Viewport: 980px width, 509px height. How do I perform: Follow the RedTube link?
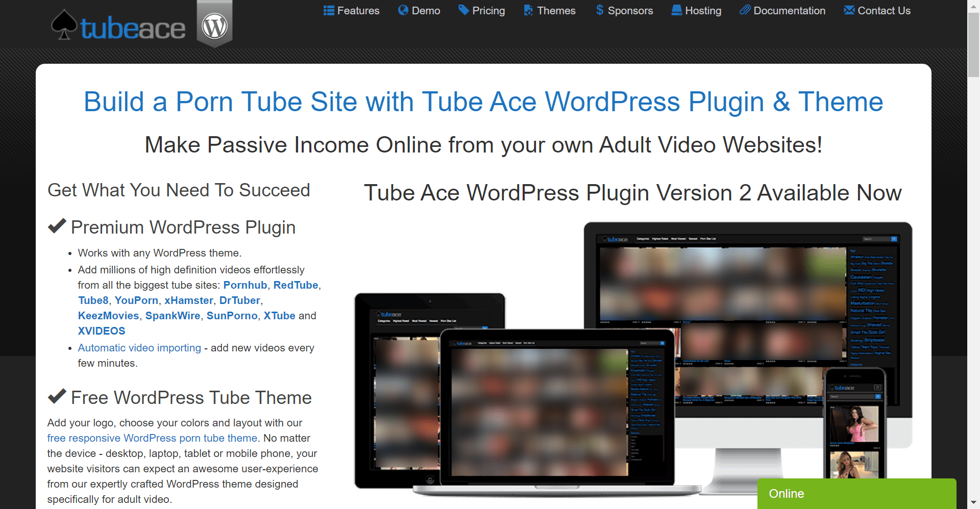[x=296, y=285]
